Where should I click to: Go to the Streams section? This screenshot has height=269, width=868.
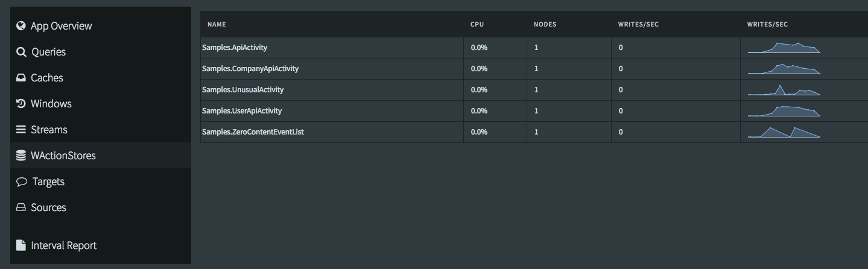49,130
